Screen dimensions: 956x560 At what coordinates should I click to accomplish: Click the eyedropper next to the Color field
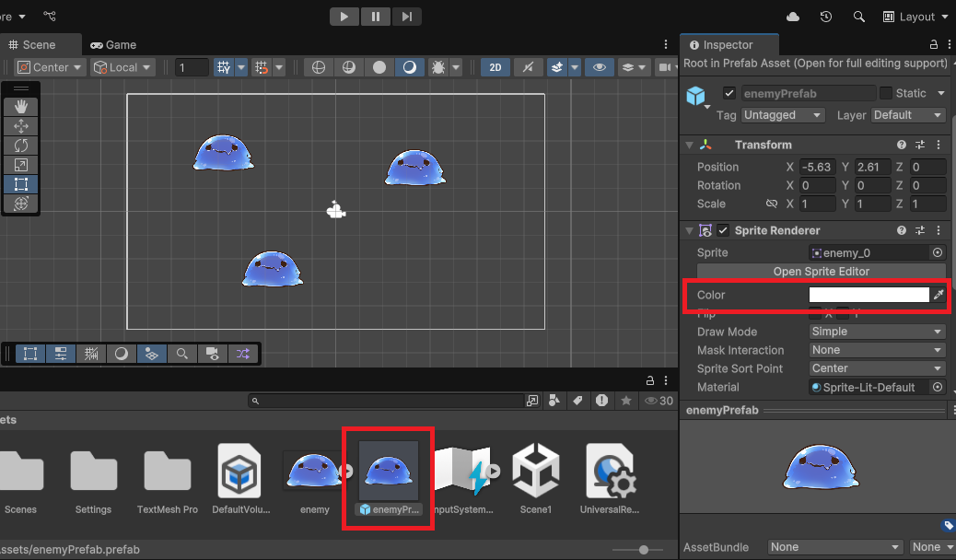coord(939,295)
